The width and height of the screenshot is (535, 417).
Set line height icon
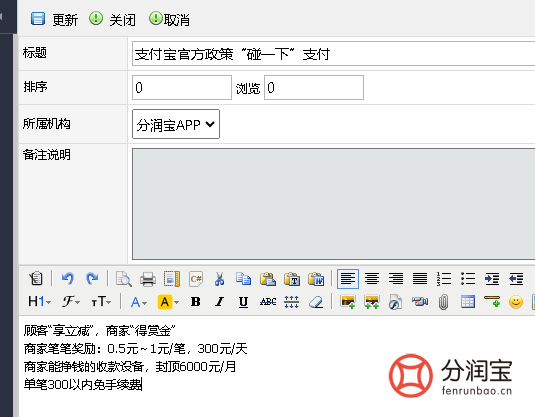click(x=292, y=302)
